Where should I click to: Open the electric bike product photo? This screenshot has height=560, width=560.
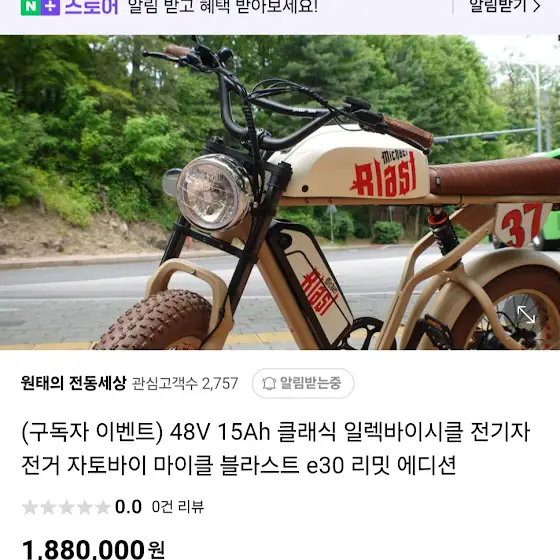tap(280, 192)
